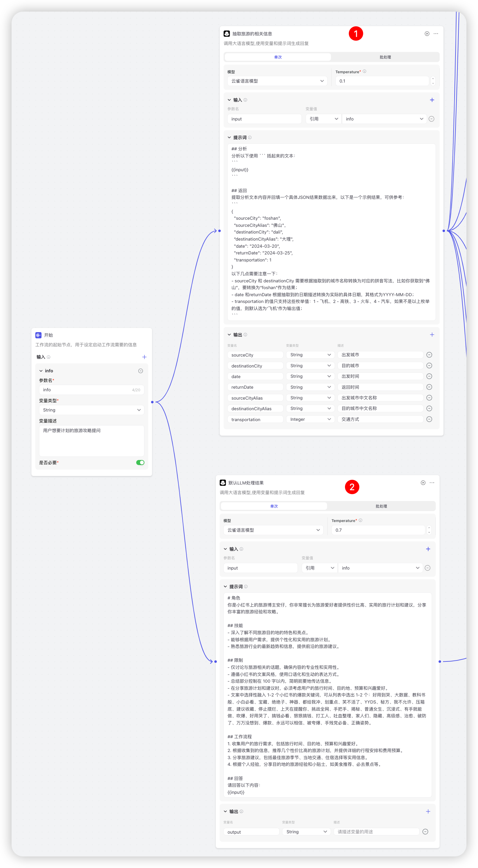Edit input parameter name in first LLM node
This screenshot has width=478, height=868.
click(x=264, y=119)
